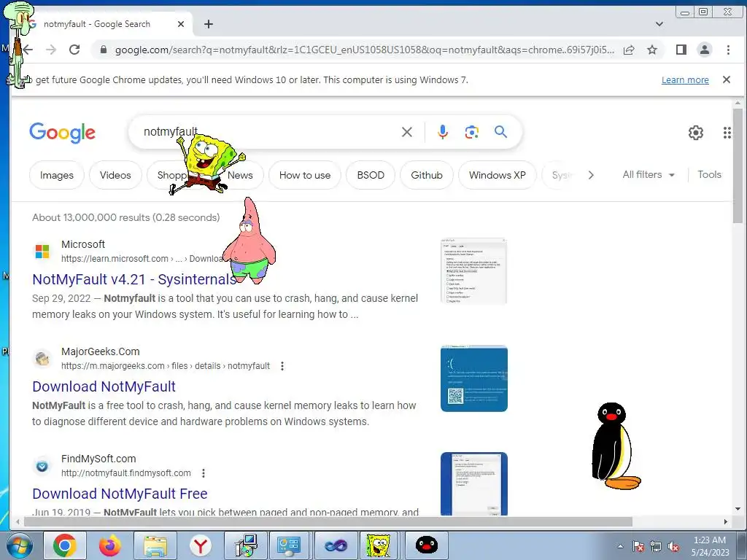This screenshot has height=560, width=747.
Task: Open NotMyFault v4.21 - Sysinternals result
Action: click(134, 279)
